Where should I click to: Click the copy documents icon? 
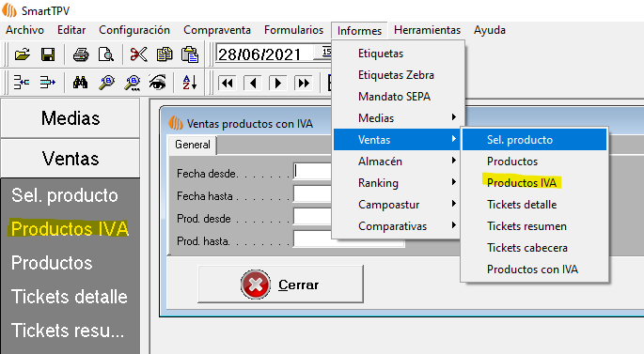165,54
